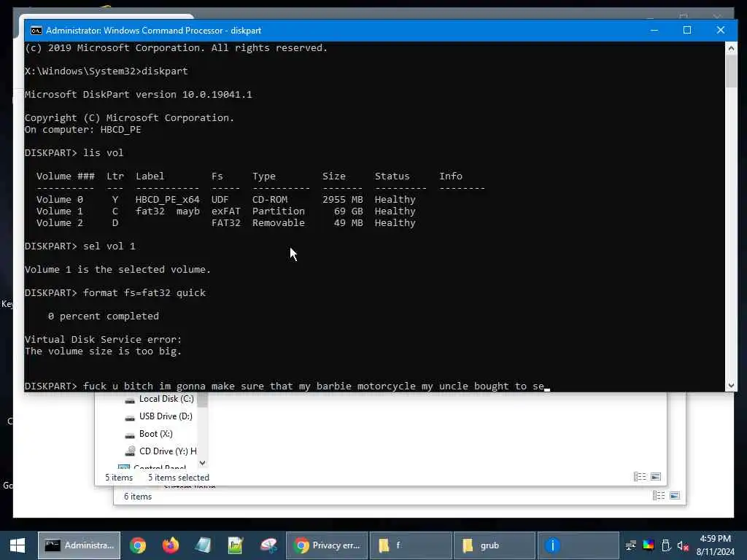Maximize the diskpart command window
This screenshot has height=560, width=747.
pos(687,30)
